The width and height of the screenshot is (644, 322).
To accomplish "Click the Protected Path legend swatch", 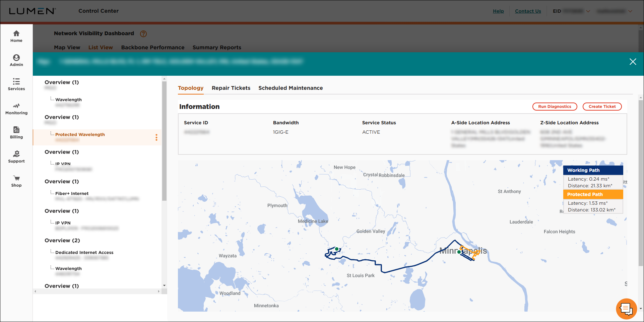I will click(x=593, y=194).
